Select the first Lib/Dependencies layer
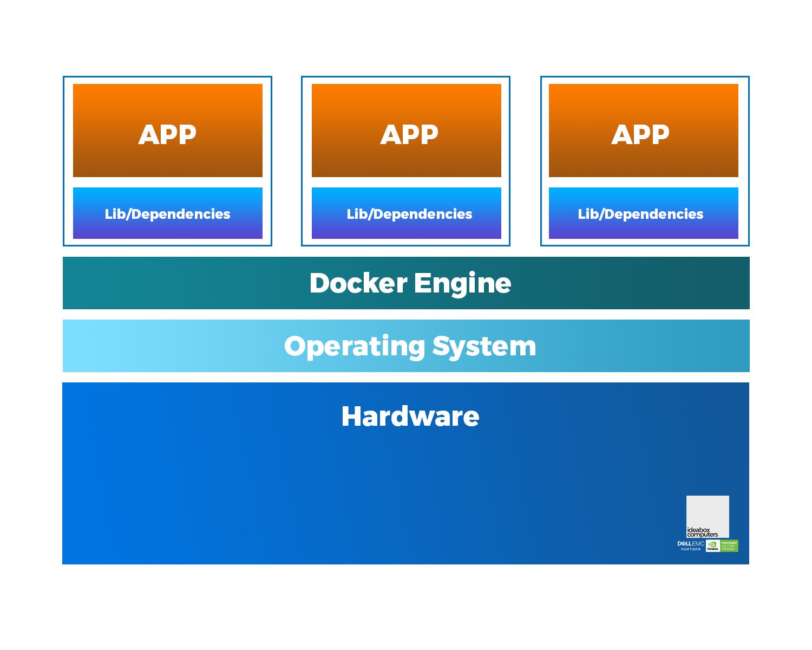The image size is (812, 650). (168, 213)
